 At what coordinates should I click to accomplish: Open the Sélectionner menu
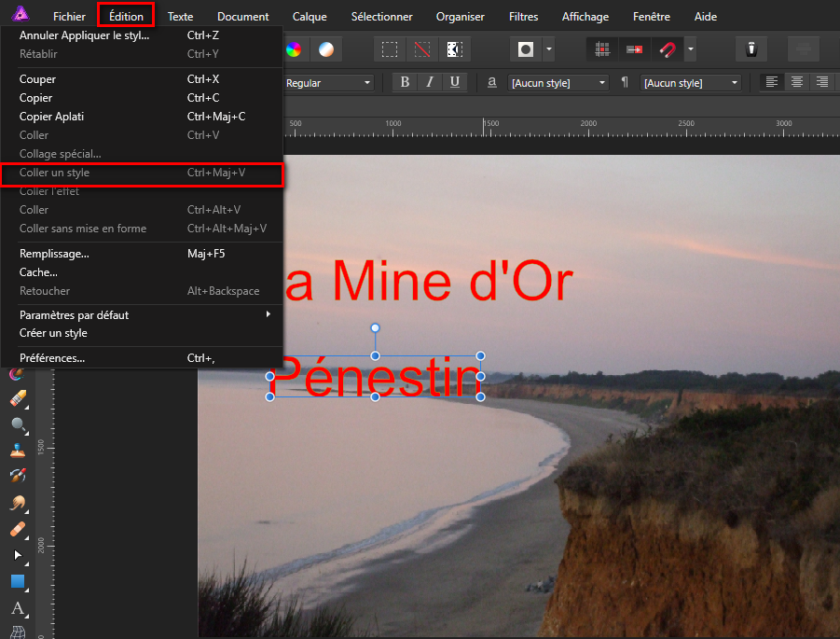[x=382, y=17]
